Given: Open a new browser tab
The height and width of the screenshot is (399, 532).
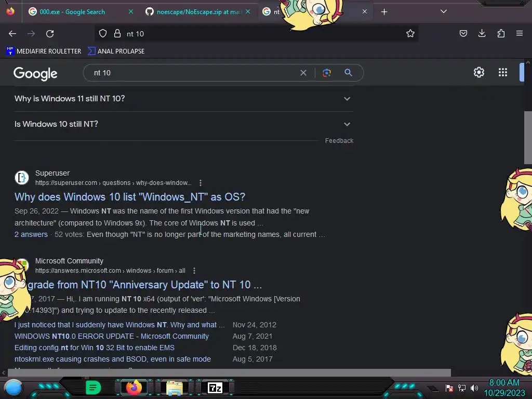Looking at the screenshot, I should (x=384, y=12).
